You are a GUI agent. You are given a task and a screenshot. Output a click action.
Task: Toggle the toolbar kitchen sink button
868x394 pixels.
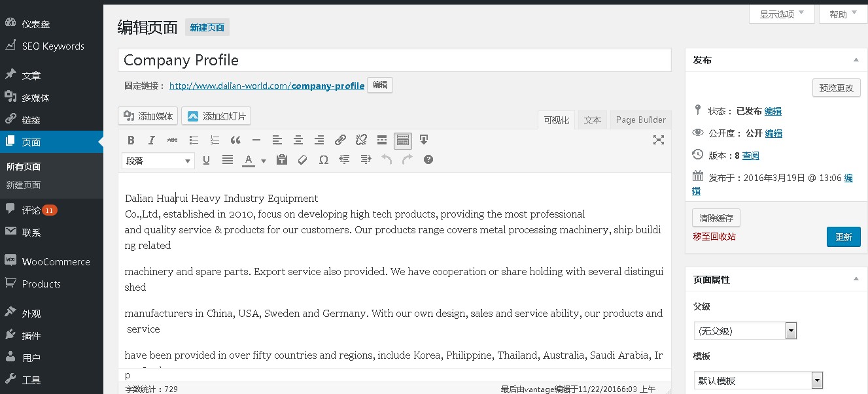tap(403, 140)
